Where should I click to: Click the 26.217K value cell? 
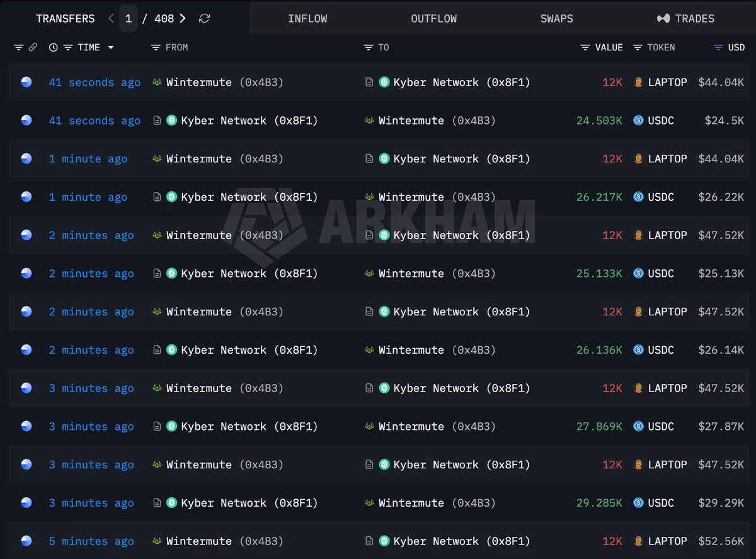pyautogui.click(x=599, y=197)
